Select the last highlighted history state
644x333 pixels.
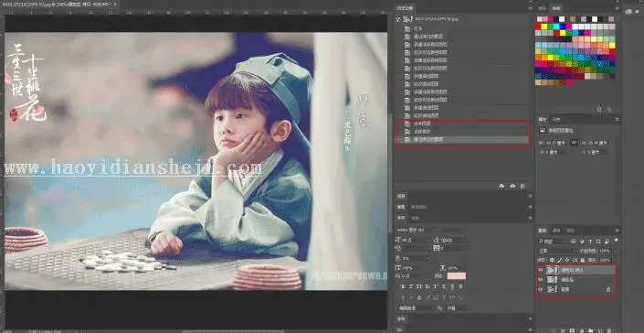461,140
